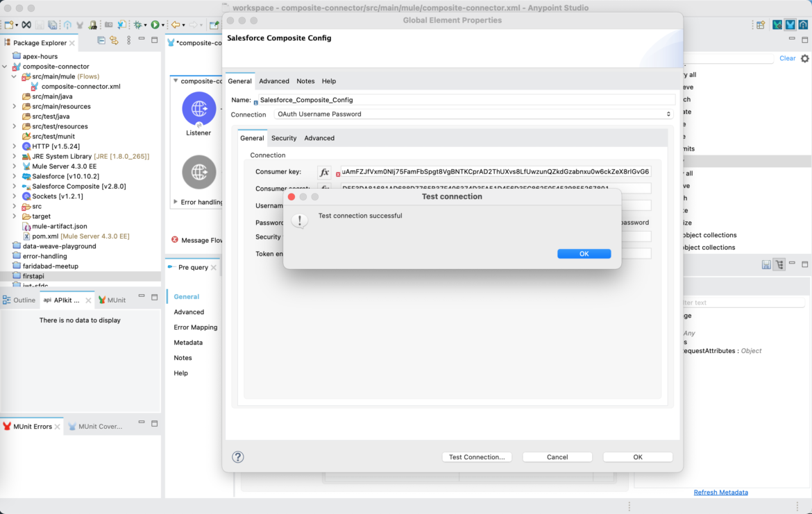Click the Open Perspective icon at top right

761,24
